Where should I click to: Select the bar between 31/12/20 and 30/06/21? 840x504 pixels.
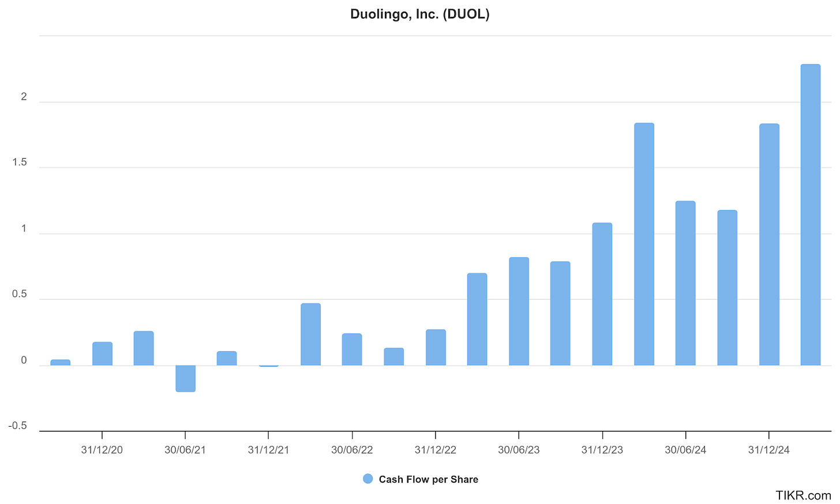point(144,348)
